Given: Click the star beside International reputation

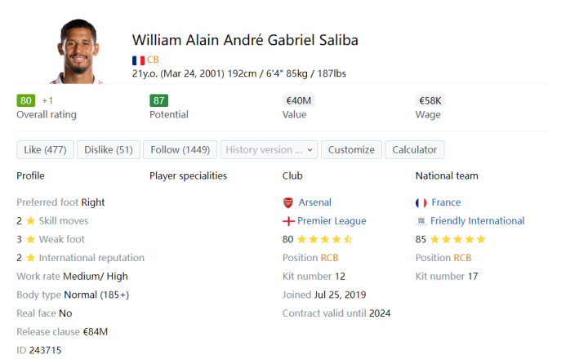Looking at the screenshot, I should pyautogui.click(x=30, y=259).
